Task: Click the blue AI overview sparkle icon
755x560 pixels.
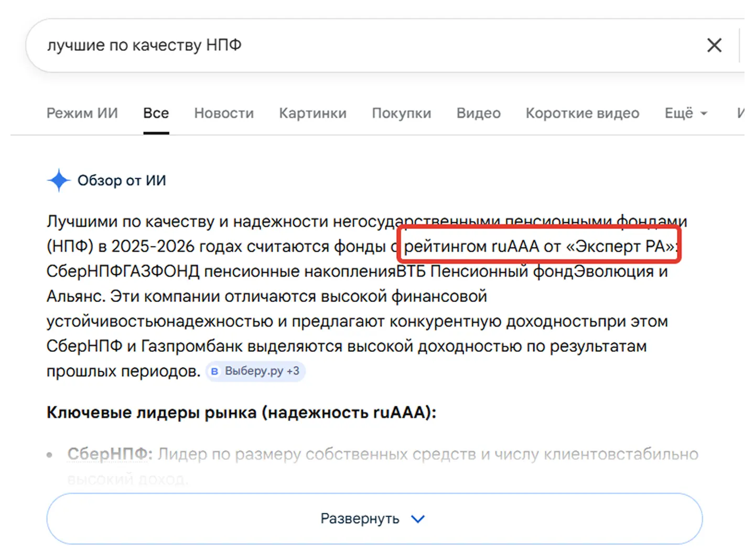Action: tap(59, 180)
